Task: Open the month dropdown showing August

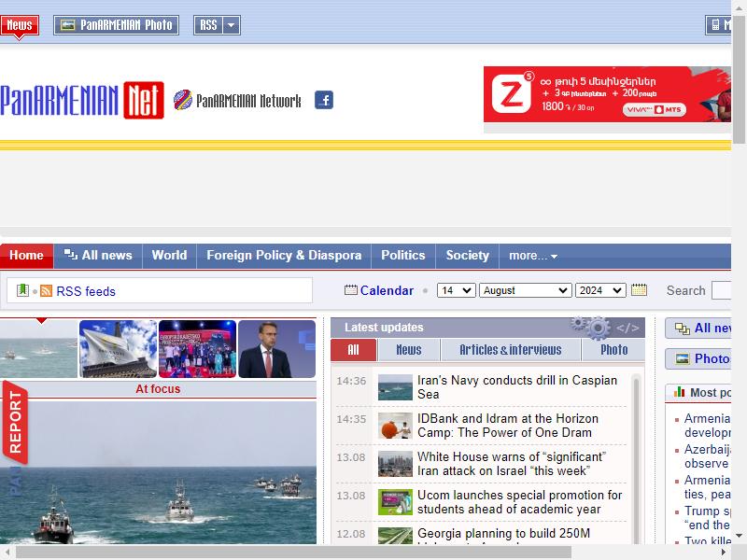Action: click(x=525, y=290)
